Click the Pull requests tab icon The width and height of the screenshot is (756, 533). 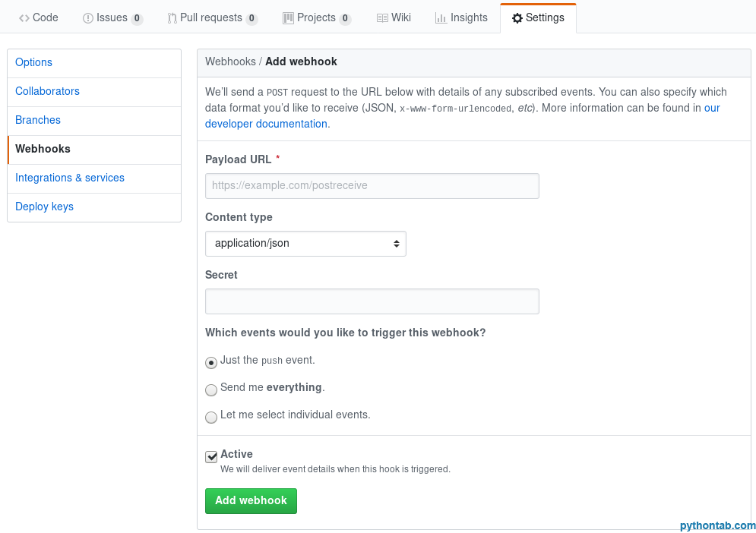coord(172,18)
